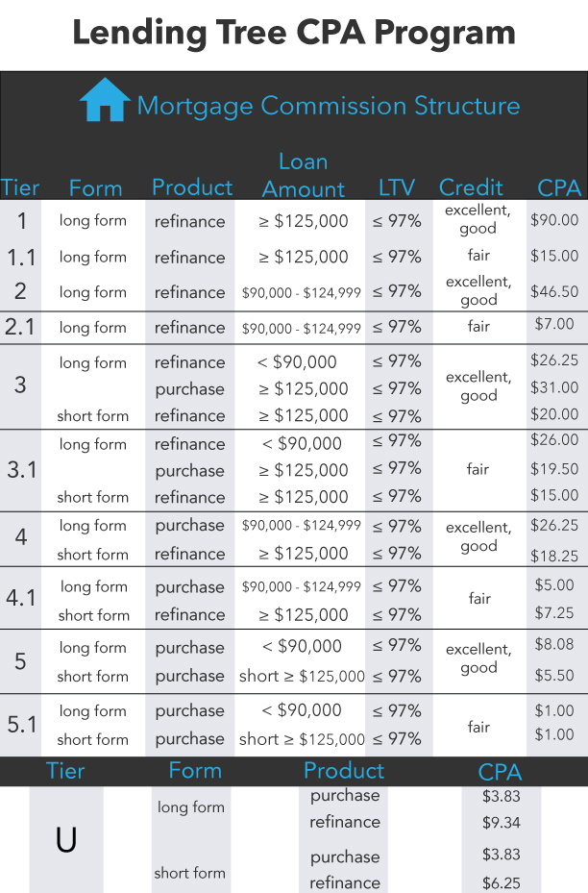Click the Lending Tree CPA Program title

(294, 33)
